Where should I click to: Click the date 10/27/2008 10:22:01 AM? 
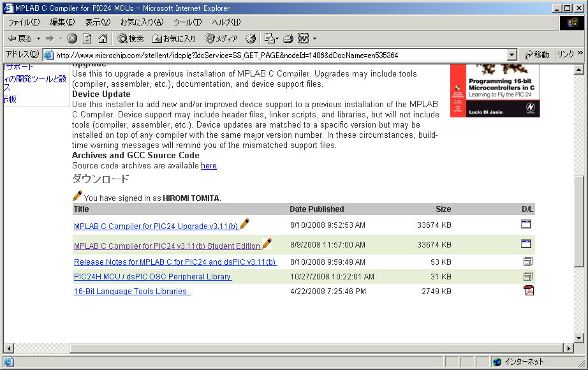click(332, 277)
